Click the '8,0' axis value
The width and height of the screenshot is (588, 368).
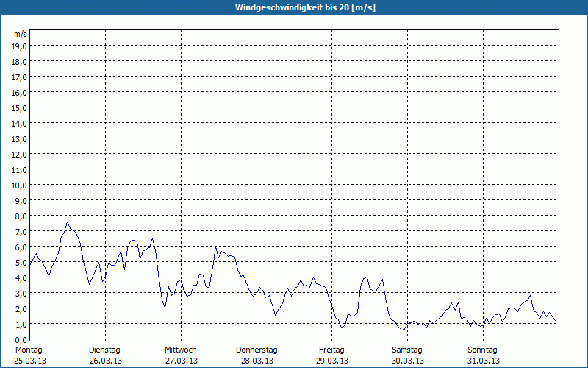[x=21, y=216]
